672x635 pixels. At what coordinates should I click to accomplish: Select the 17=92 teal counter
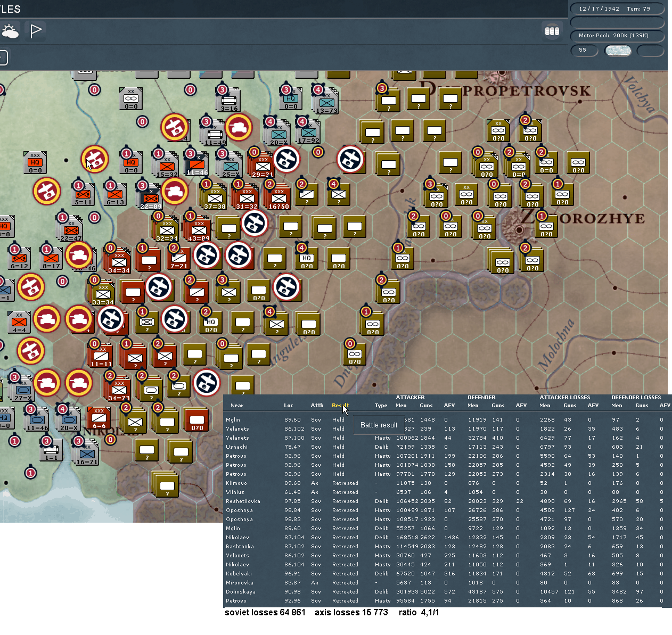tap(309, 133)
